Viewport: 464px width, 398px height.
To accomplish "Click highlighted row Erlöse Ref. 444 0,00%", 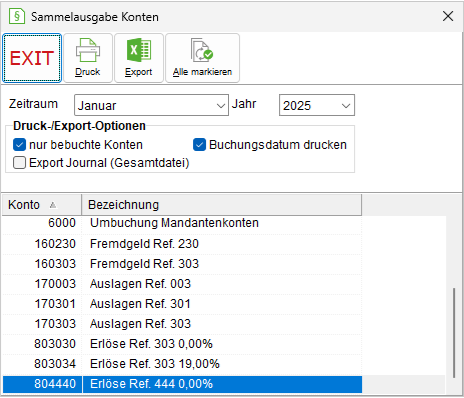I will 182,384.
